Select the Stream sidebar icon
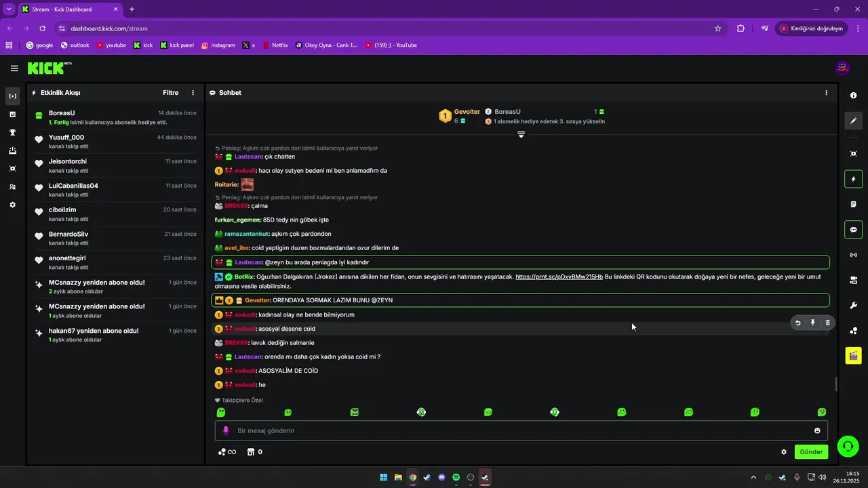The height and width of the screenshot is (488, 868). coord(12,96)
